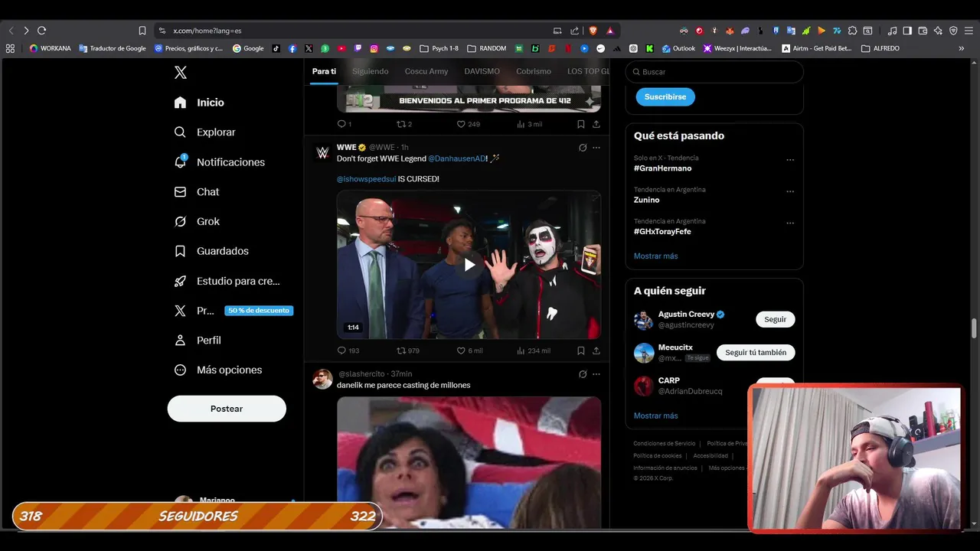Open Guardados bookmarks page
Viewport: 980px width, 551px height.
(x=211, y=251)
